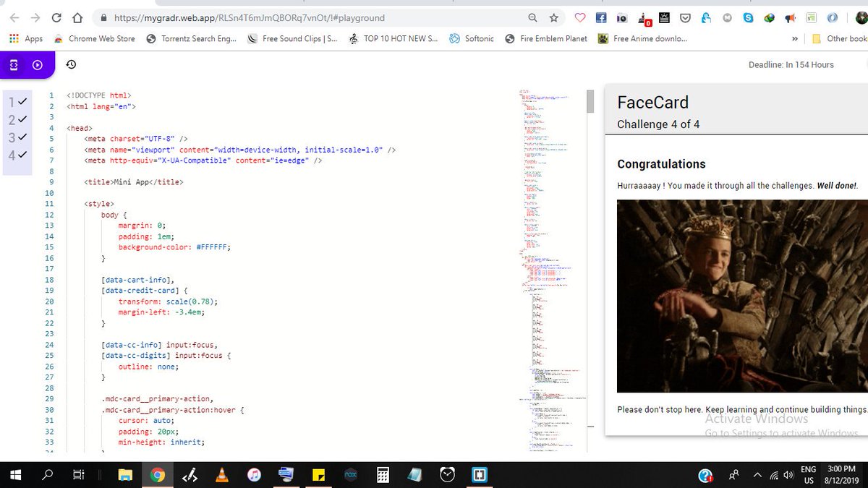Go back with the browser back arrow
Screen dimensions: 868x488
(14, 18)
